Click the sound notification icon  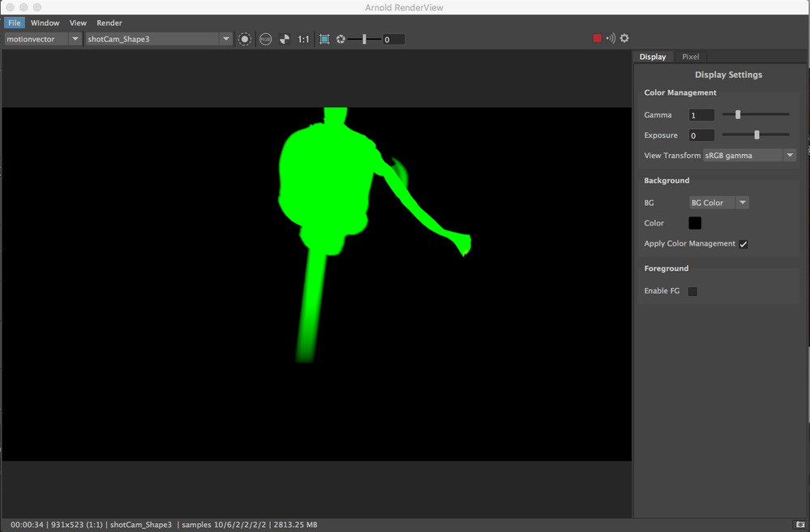(611, 38)
